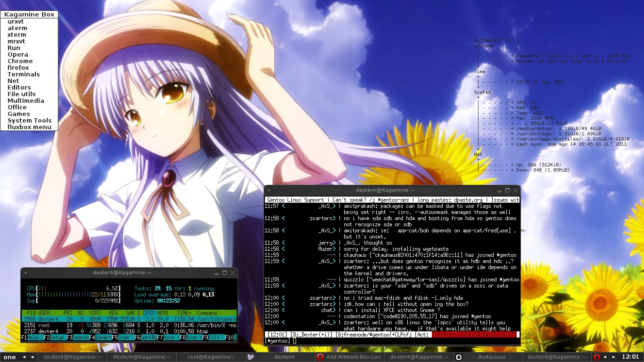Click the nick jerry in chat

tap(326, 243)
